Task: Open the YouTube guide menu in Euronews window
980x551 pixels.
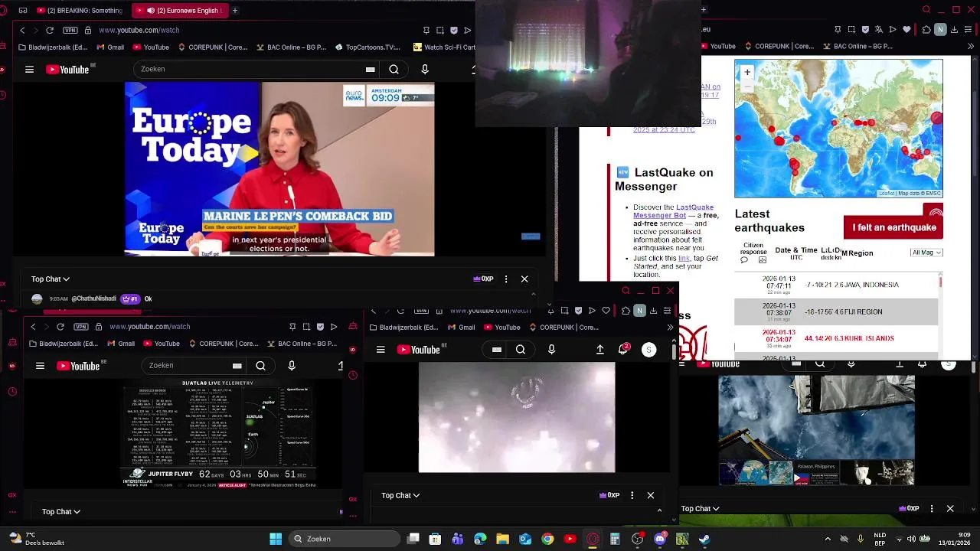Action: 29,69
